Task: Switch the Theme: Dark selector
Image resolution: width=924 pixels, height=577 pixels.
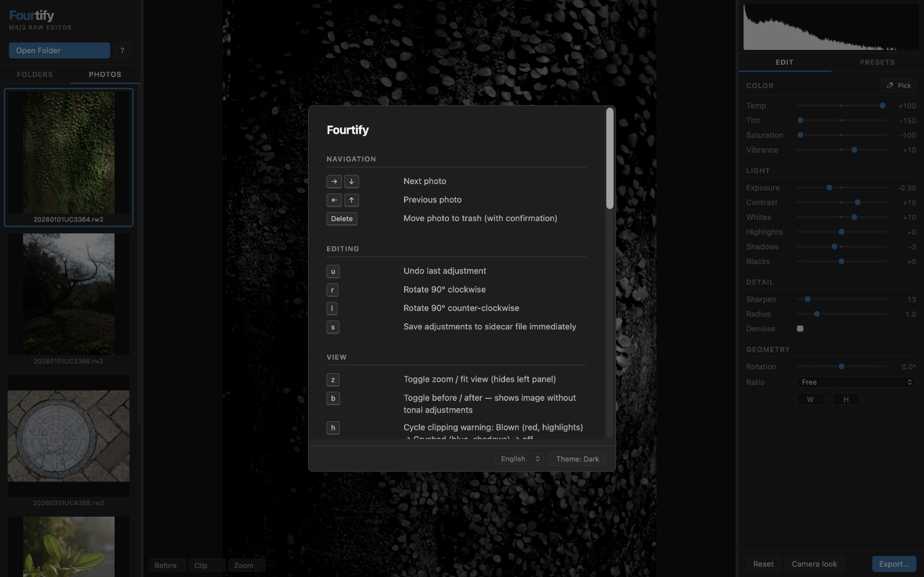Action: [577, 459]
